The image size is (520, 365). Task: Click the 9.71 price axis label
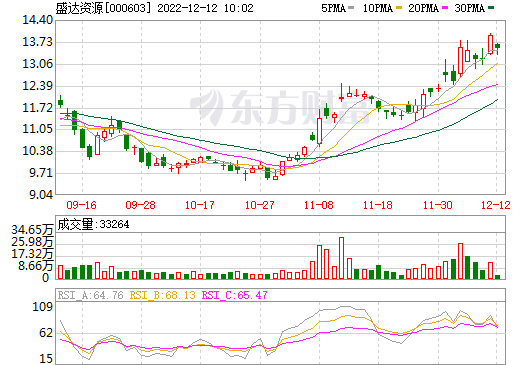[41, 173]
